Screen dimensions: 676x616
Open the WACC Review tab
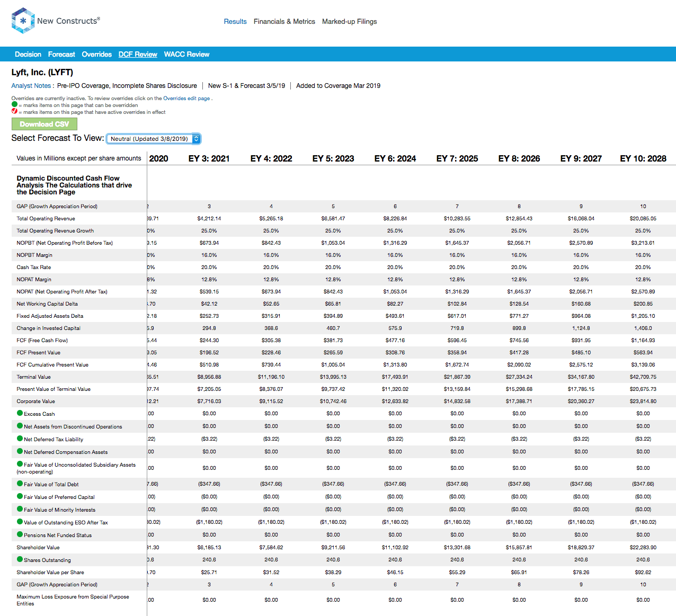pos(186,55)
